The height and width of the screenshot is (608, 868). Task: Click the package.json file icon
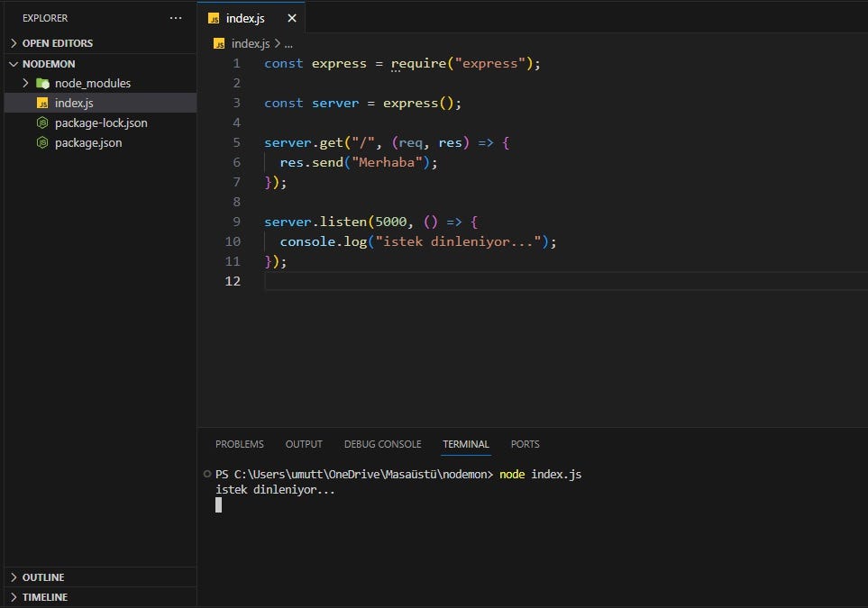pyautogui.click(x=41, y=142)
